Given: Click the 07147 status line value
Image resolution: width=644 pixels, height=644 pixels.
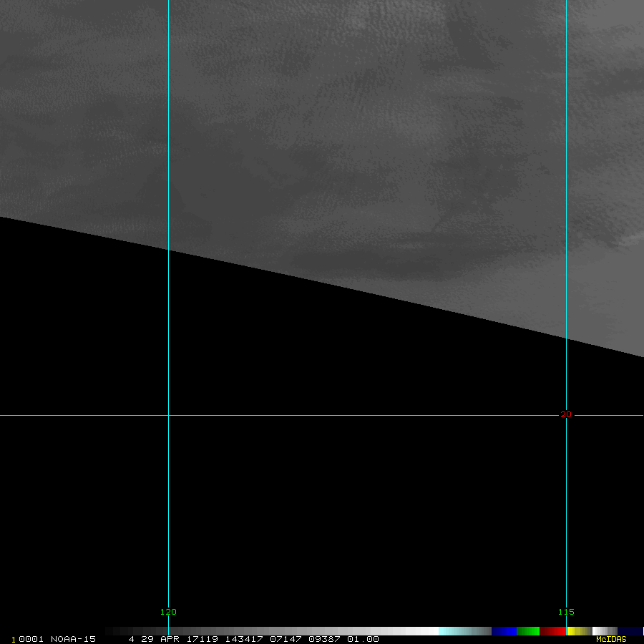Looking at the screenshot, I should pos(286,639).
